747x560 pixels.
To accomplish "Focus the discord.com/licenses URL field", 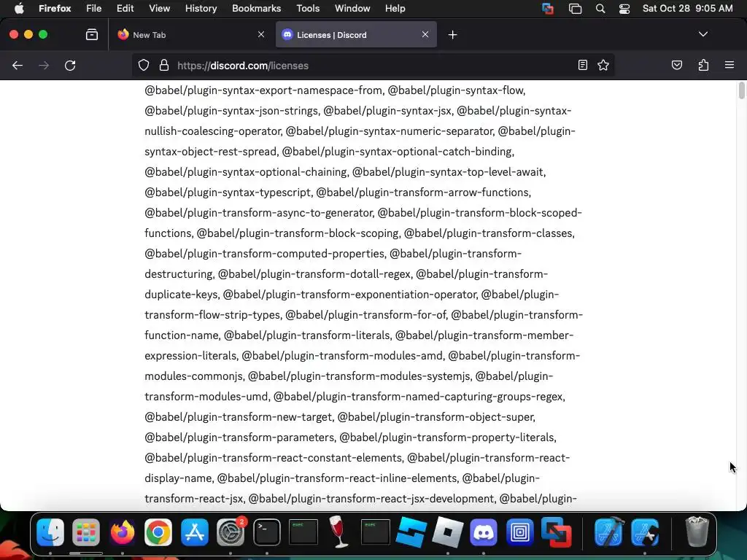I will tap(371, 65).
